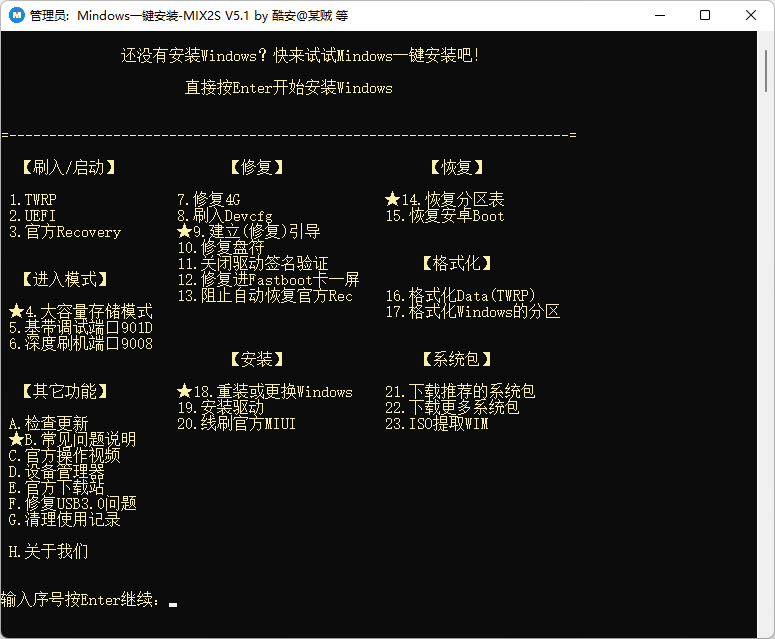Click the 【系统包】 section heading
This screenshot has height=639, width=775.
pyautogui.click(x=457, y=359)
